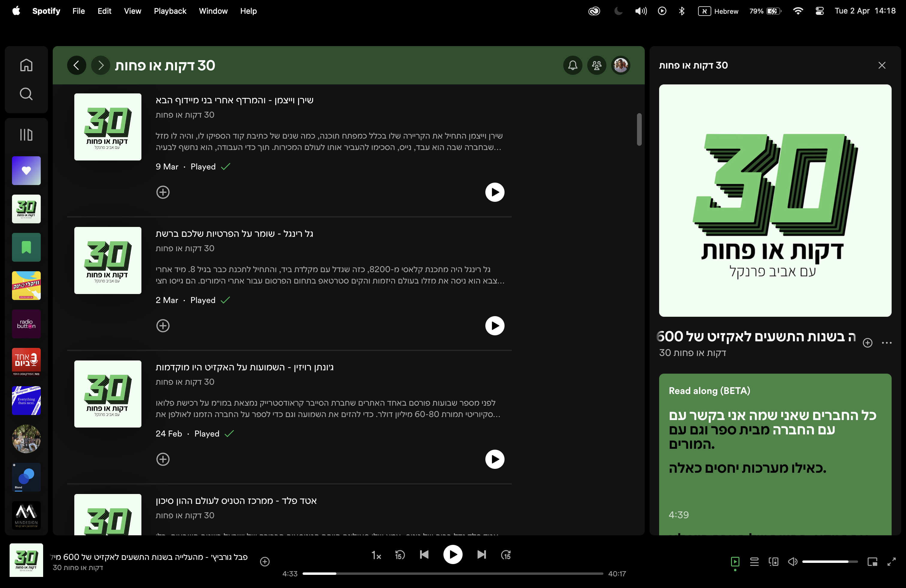
Task: Open episode title ג'ונתן רויזין
Action: [x=244, y=367]
